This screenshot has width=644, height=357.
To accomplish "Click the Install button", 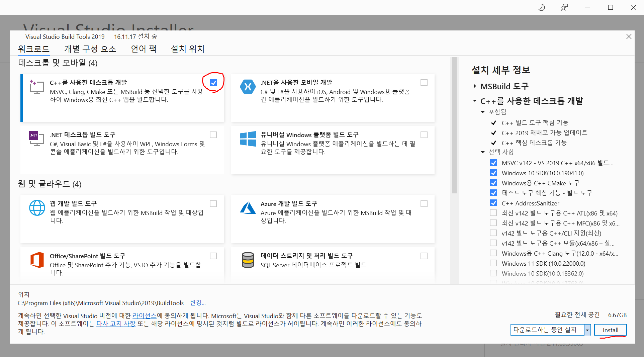I will tap(610, 330).
